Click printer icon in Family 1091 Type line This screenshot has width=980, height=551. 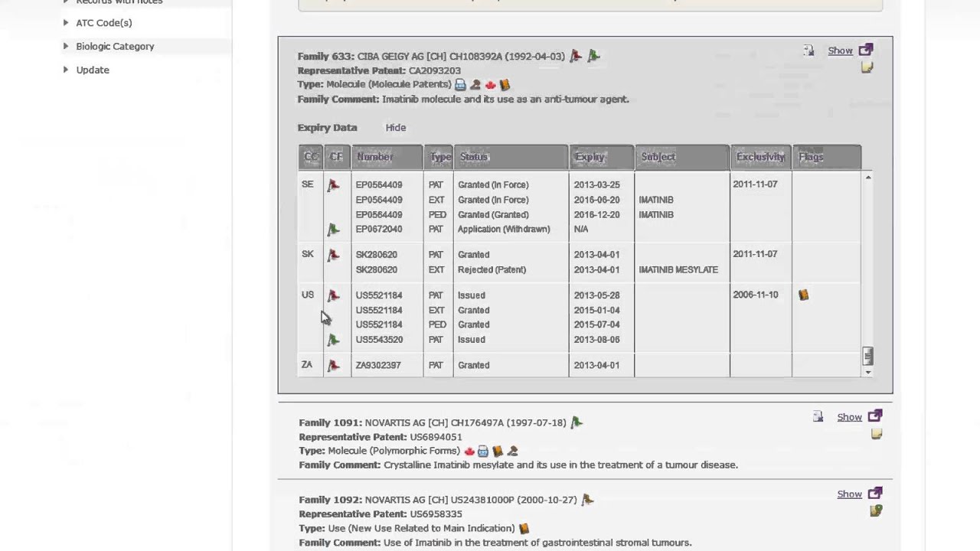[483, 452]
